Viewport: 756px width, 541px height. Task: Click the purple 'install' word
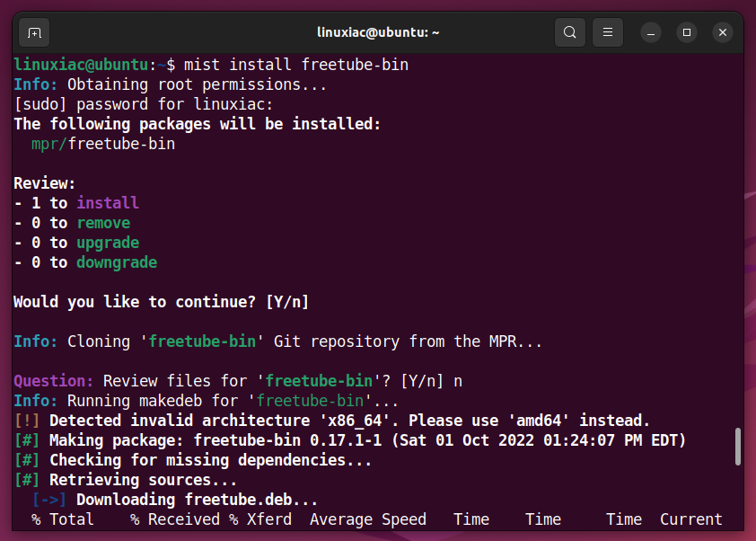[108, 203]
